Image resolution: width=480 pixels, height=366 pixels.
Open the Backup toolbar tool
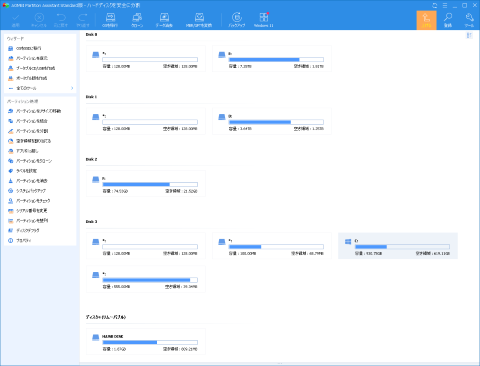tap(237, 20)
